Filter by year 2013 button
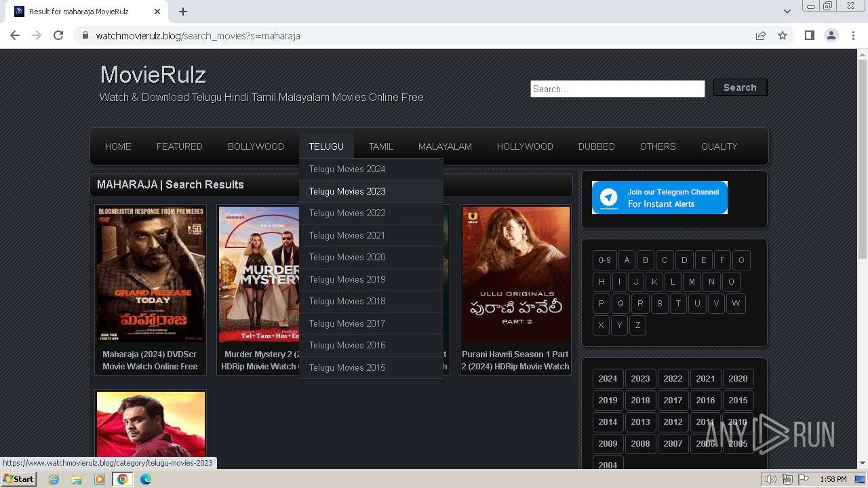Screen dimensions: 868x488 [640, 422]
